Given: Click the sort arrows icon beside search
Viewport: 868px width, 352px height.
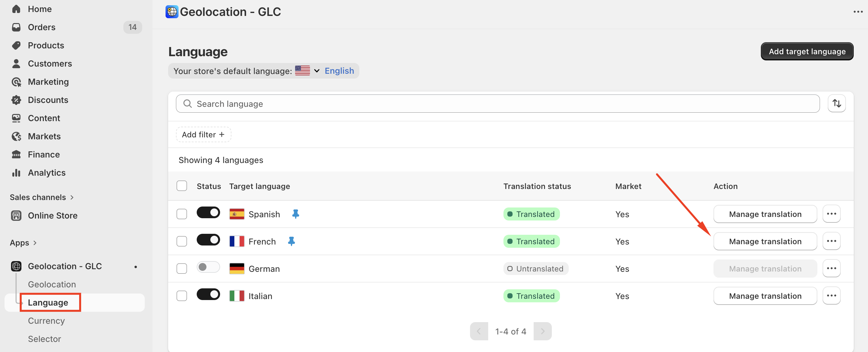Looking at the screenshot, I should pos(836,104).
